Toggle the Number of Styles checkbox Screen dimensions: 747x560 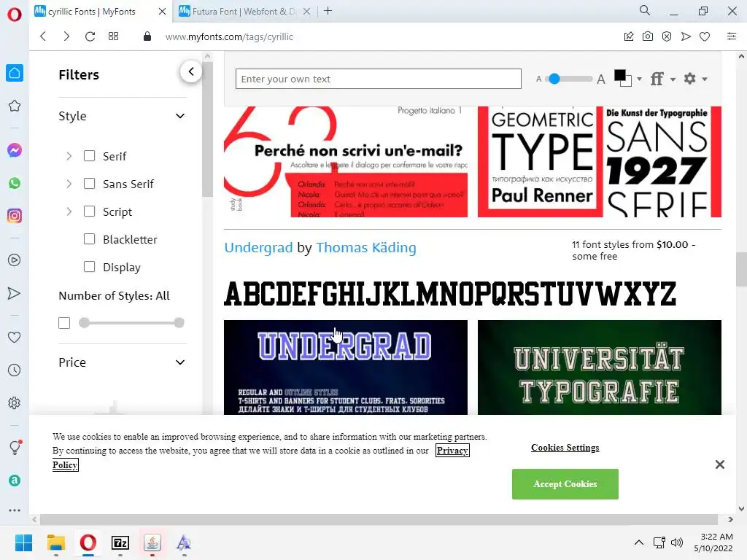click(x=64, y=323)
